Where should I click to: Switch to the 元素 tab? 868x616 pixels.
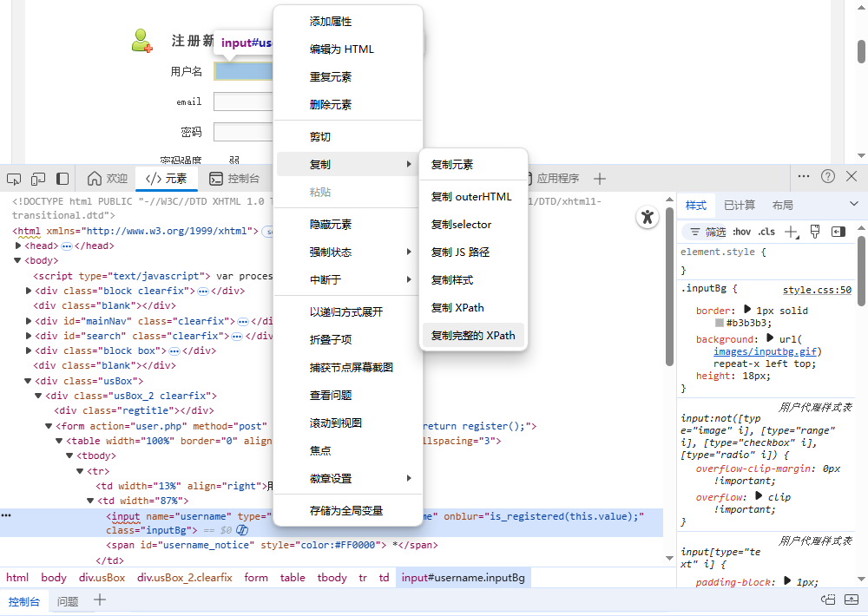point(166,179)
